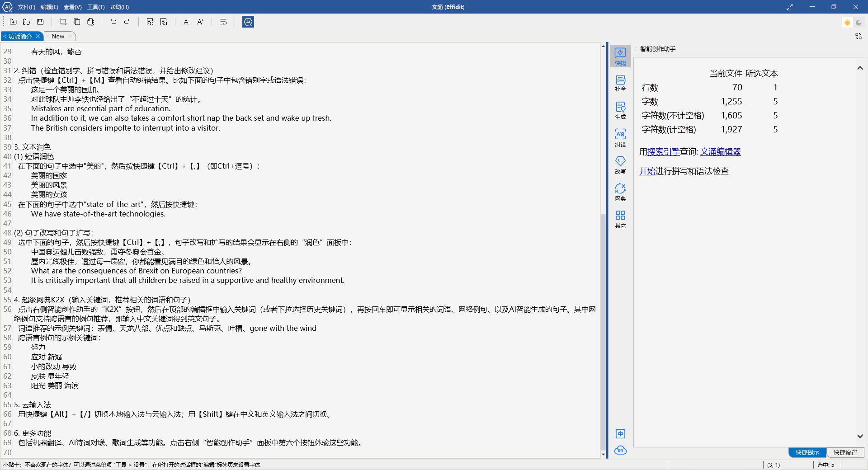This screenshot has height=470, width=868.
Task: Select the translation 中 icon below the sidebar
Action: pos(620,433)
